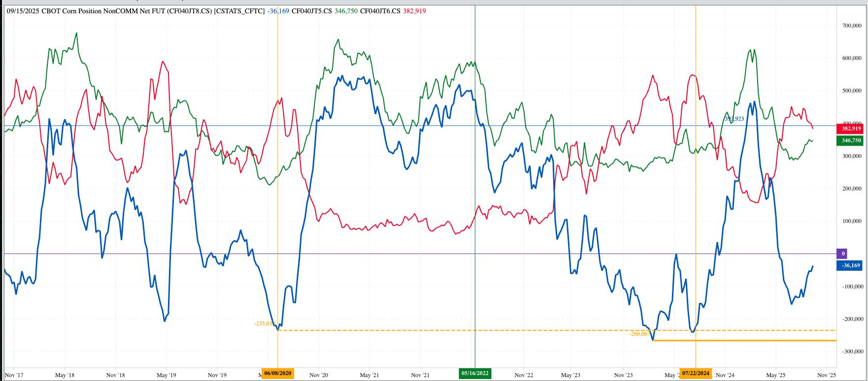Click the chart title CBOT Corn Position NonCOMM Net FUT
The width and height of the screenshot is (868, 381).
[103, 11]
